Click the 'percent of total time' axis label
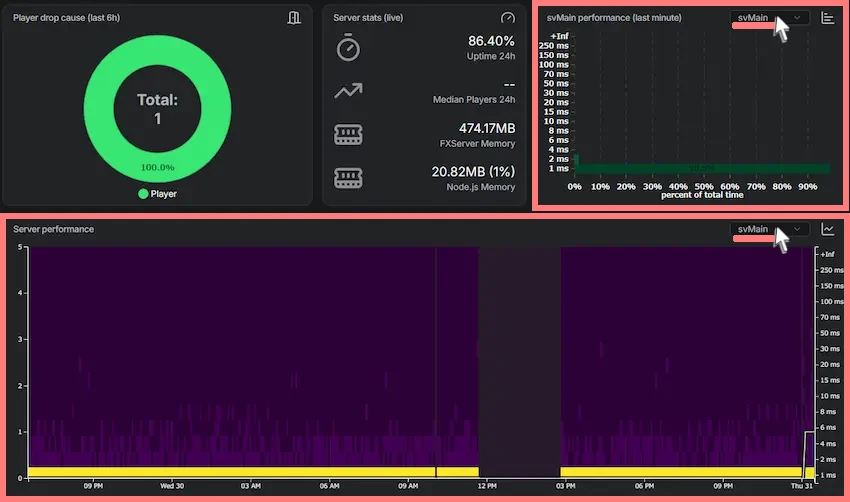This screenshot has width=850, height=502. tap(702, 195)
